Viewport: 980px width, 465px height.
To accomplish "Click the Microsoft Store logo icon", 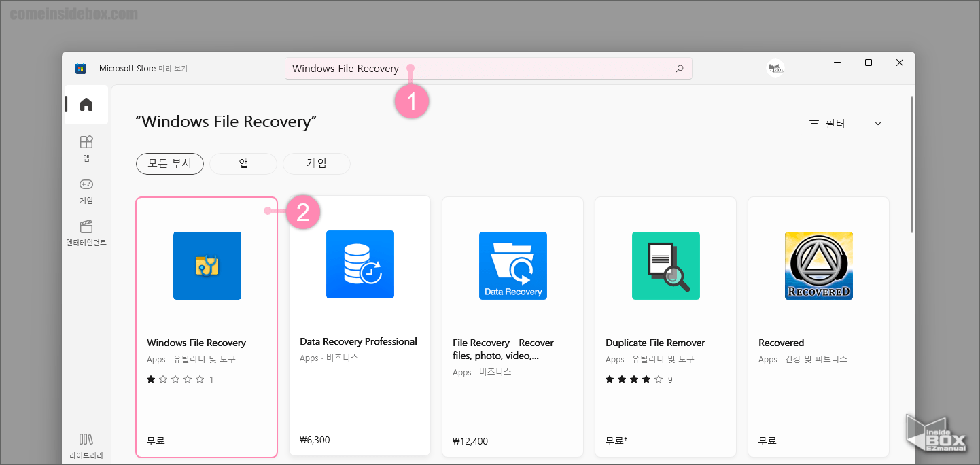I will (81, 69).
